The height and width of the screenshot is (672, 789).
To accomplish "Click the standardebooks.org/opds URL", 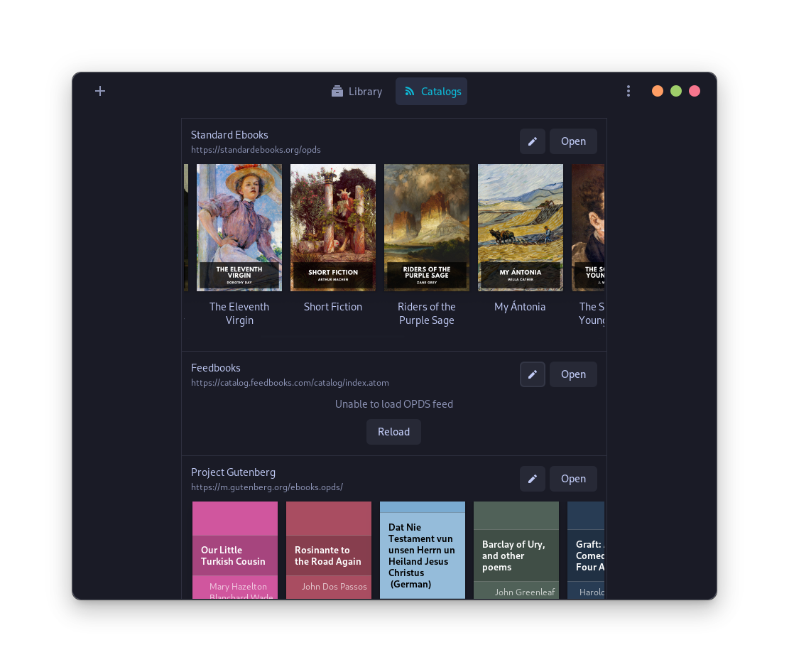I will point(256,149).
